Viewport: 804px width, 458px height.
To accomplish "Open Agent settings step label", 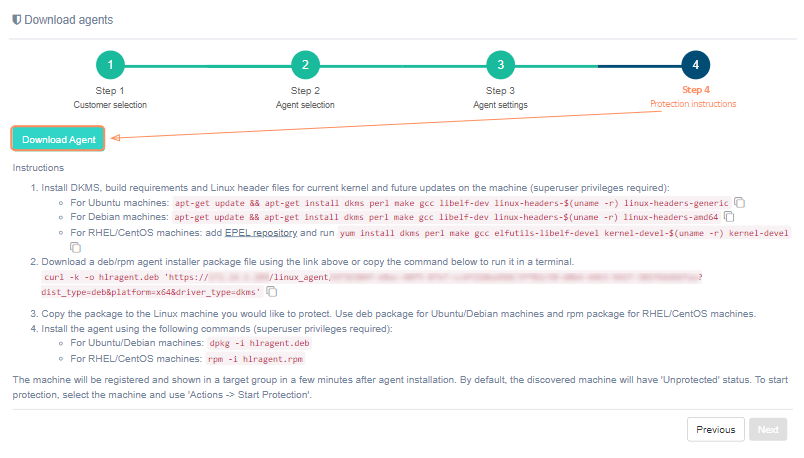I will 500,104.
